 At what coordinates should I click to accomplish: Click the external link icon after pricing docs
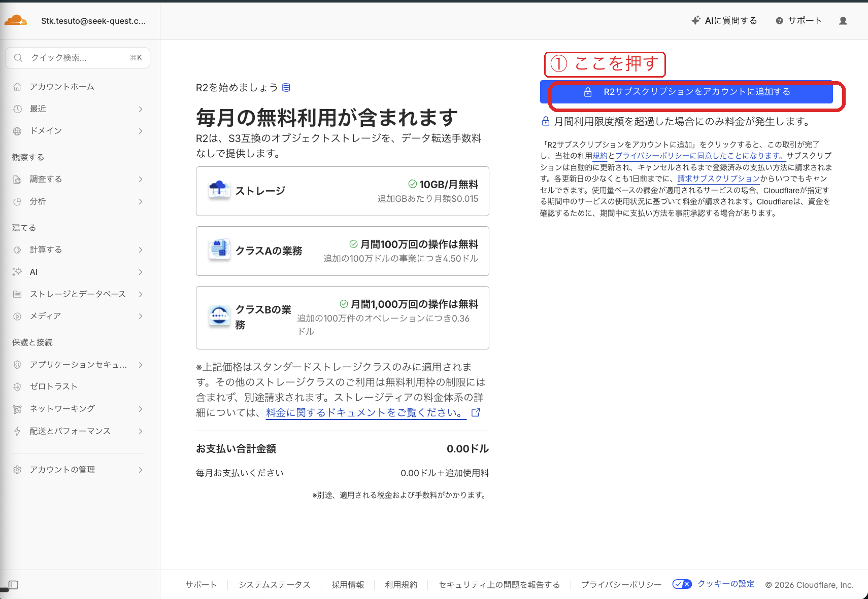476,412
